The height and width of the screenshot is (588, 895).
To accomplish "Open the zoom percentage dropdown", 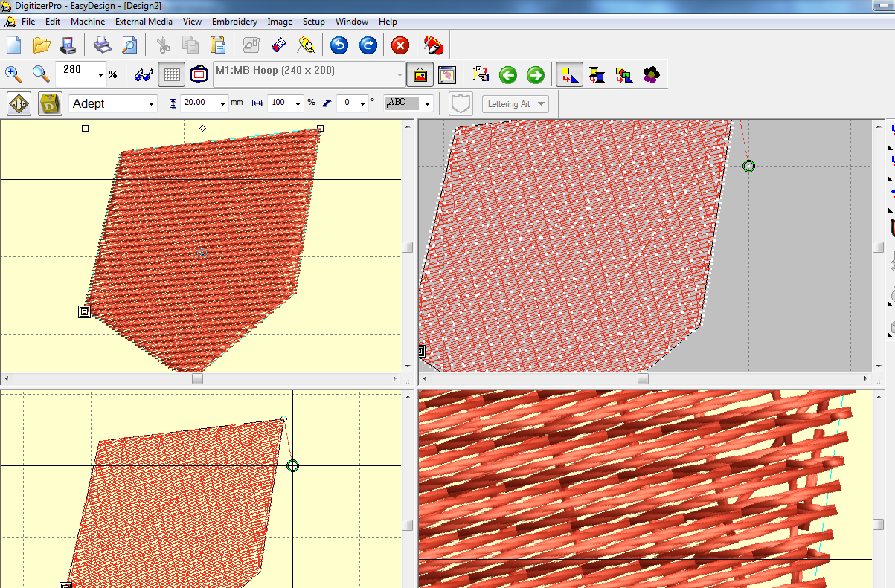I will tap(101, 75).
